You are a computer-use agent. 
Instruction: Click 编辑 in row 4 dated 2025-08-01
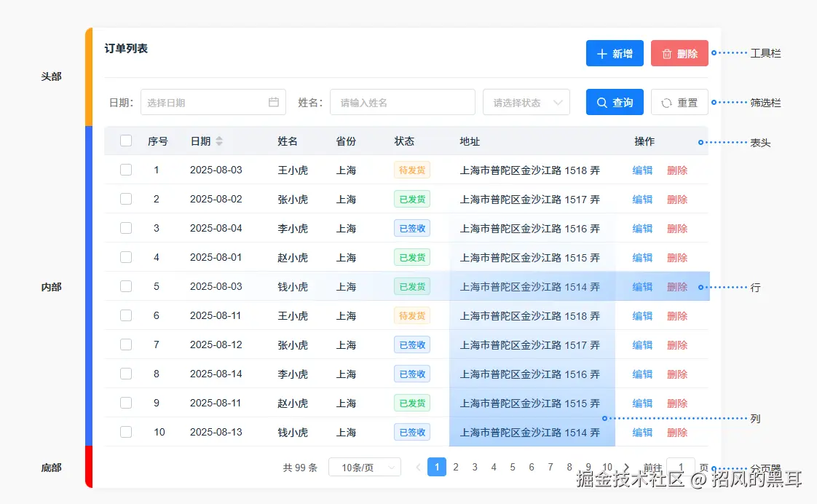[x=642, y=258]
